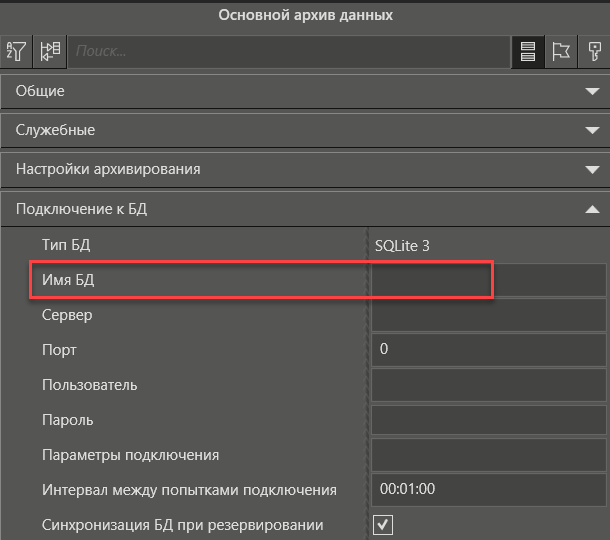Image resolution: width=610 pixels, height=540 pixels.
Task: Click the Интервал между попытками подключения field
Action: [x=489, y=489]
